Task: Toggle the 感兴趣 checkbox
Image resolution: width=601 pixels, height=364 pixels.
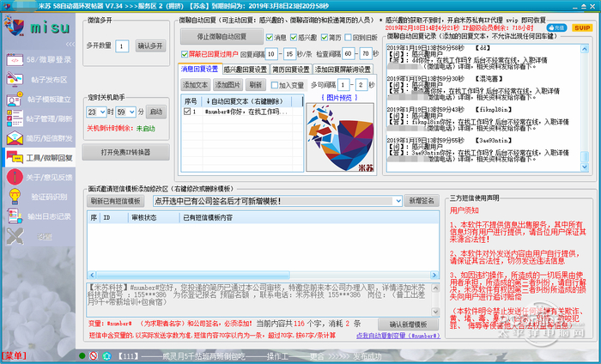Action: 294,37
